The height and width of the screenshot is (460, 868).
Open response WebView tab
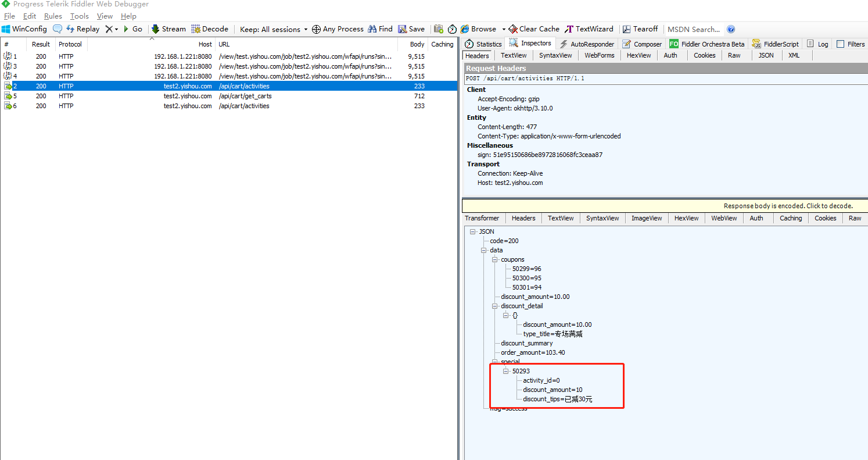tap(724, 218)
